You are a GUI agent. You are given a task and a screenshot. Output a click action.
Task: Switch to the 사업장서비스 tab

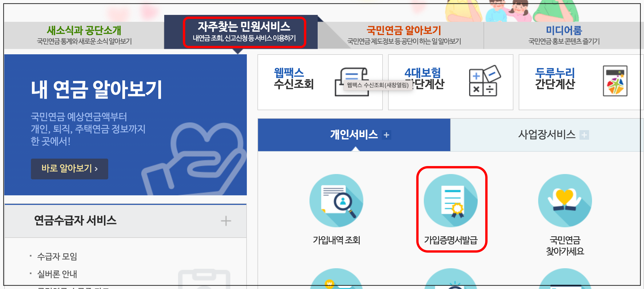[x=546, y=135]
